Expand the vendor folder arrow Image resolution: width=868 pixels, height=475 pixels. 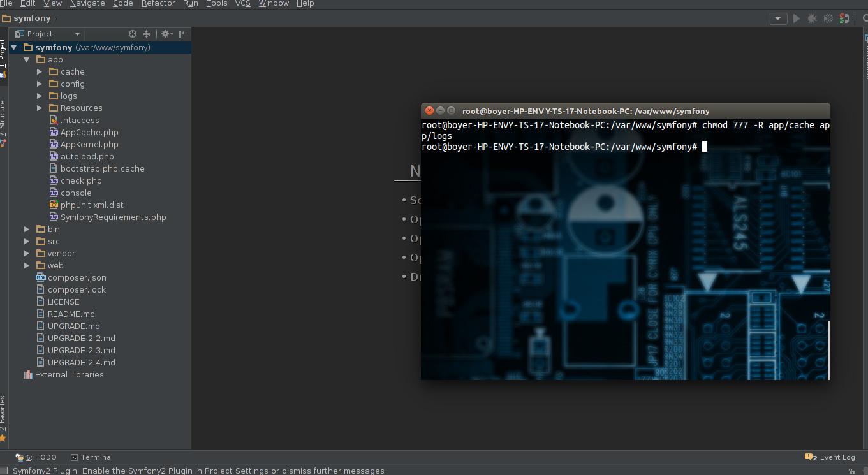pyautogui.click(x=27, y=253)
